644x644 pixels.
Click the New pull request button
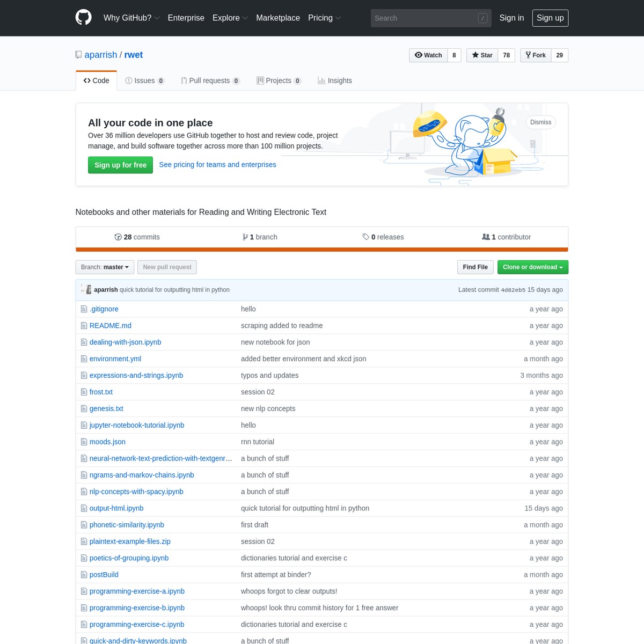(167, 267)
